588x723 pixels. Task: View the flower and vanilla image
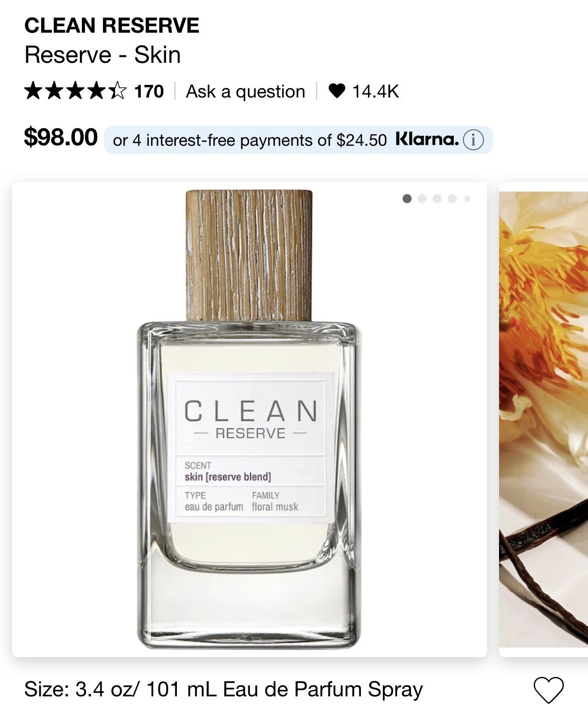[543, 419]
